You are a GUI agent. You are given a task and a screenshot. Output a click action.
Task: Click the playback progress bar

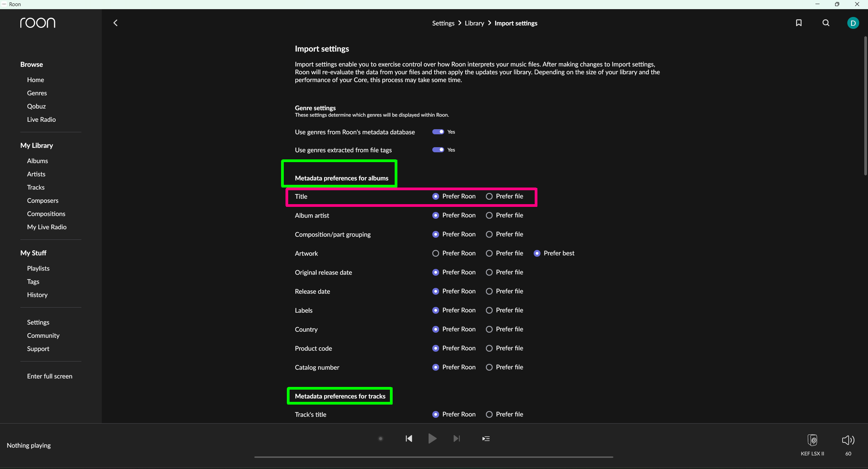434,457
